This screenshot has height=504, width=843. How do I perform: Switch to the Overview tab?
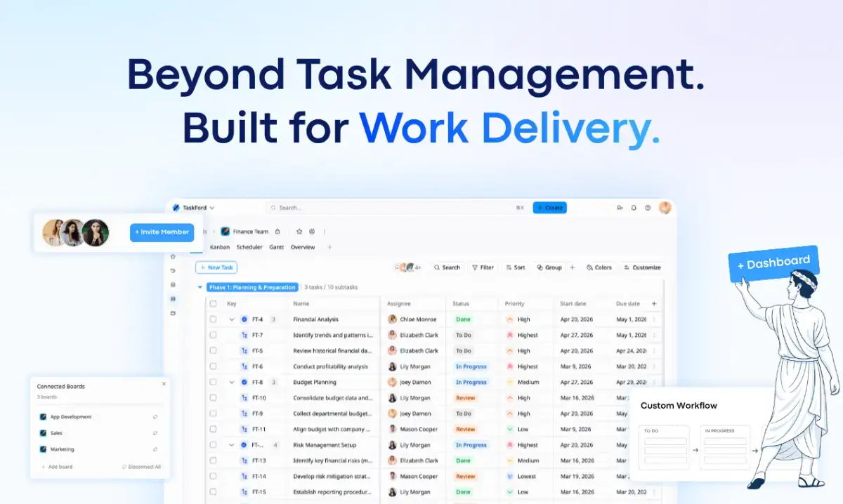click(x=303, y=247)
